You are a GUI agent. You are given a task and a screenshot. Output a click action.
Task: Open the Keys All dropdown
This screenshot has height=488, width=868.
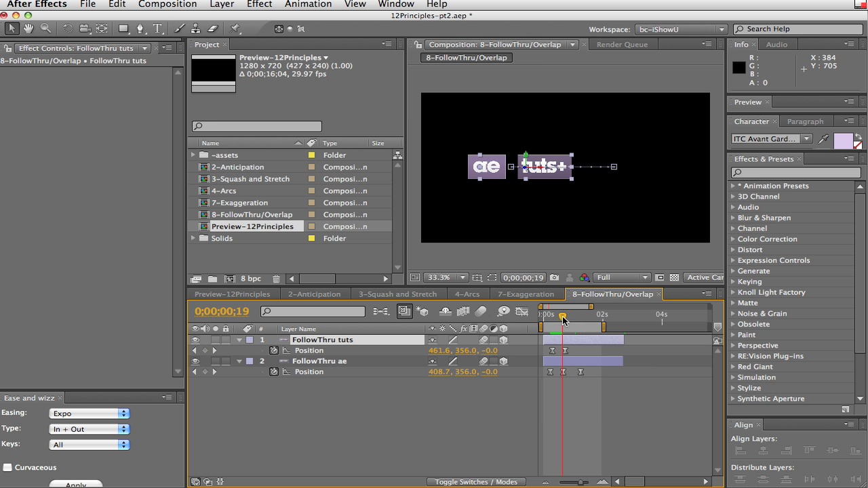(x=89, y=445)
